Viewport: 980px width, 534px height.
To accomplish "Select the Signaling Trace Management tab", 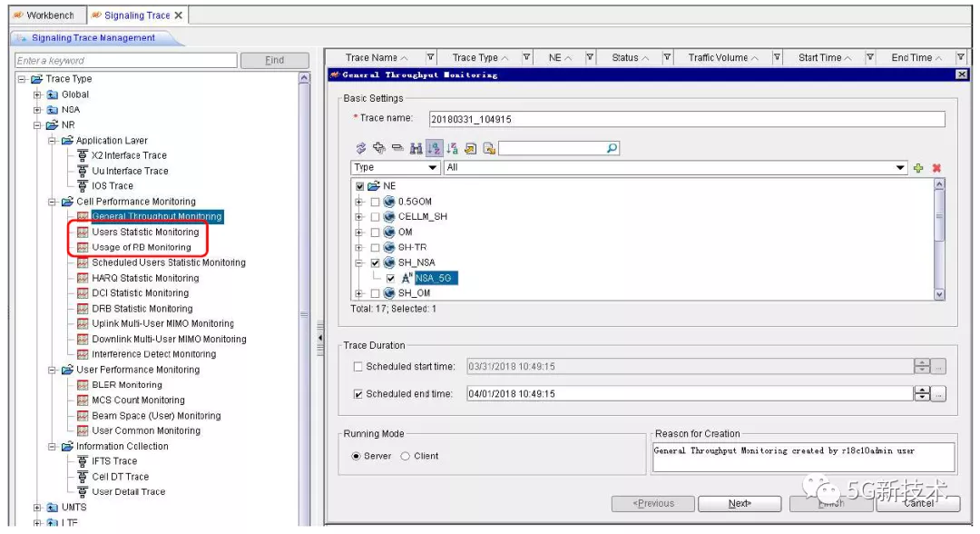I will pyautogui.click(x=93, y=37).
